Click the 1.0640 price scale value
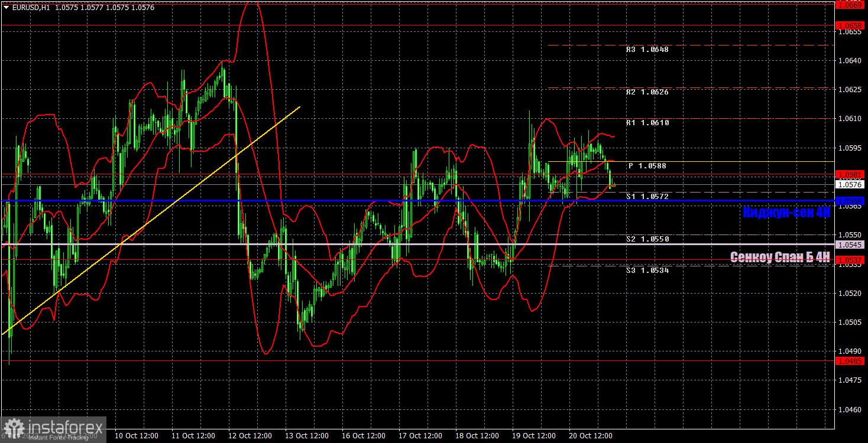868x443 pixels. pyautogui.click(x=850, y=60)
